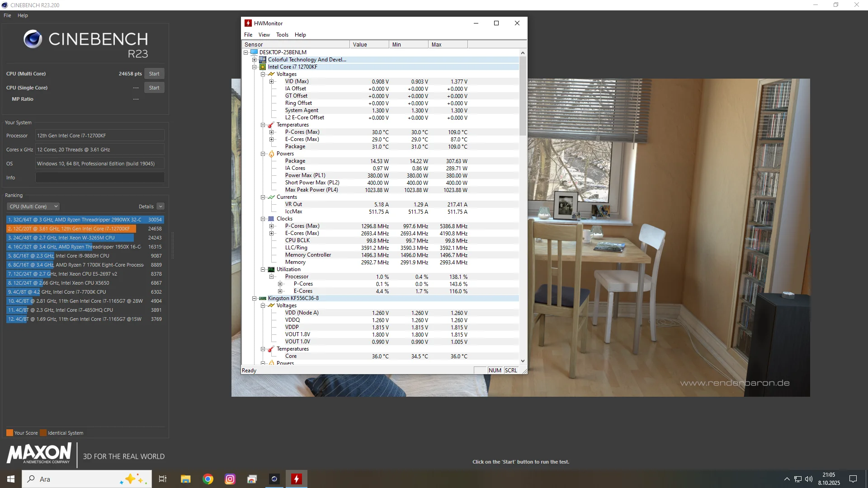
Task: Click the Cinebench logo icon
Action: click(33, 39)
